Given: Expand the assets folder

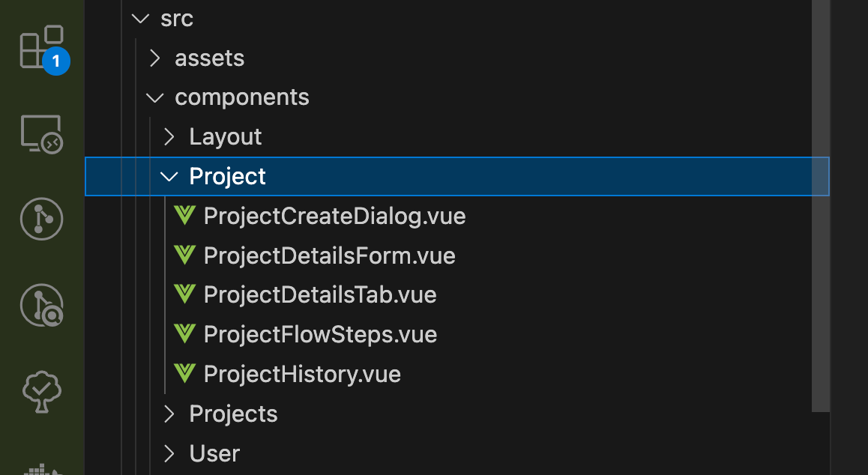Looking at the screenshot, I should [155, 58].
